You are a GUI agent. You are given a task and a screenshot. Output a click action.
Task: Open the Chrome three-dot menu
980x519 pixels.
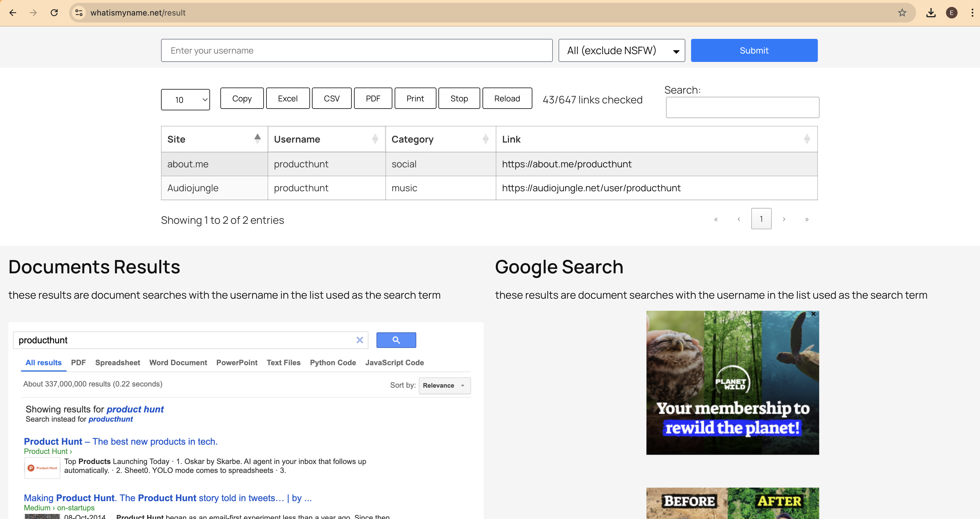[972, 13]
